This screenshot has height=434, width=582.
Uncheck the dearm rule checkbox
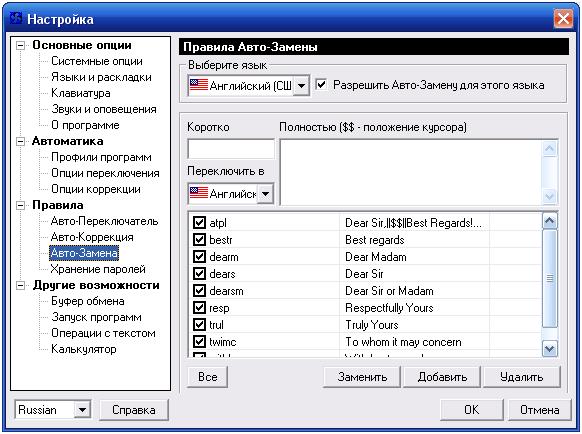[199, 257]
